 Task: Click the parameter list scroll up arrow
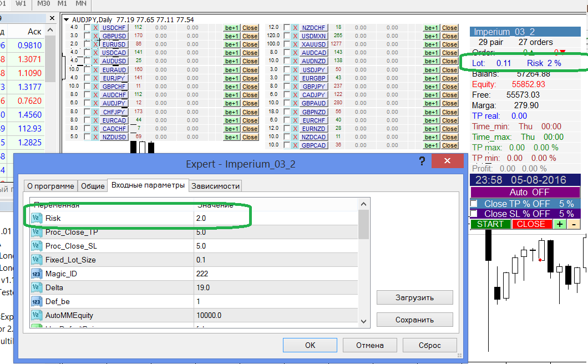click(x=363, y=204)
